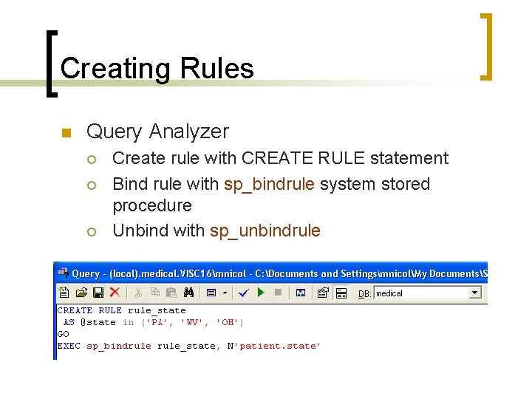Viewport: 532px width, 399px height.
Task: Click the New Query icon in toolbar
Action: (x=64, y=292)
